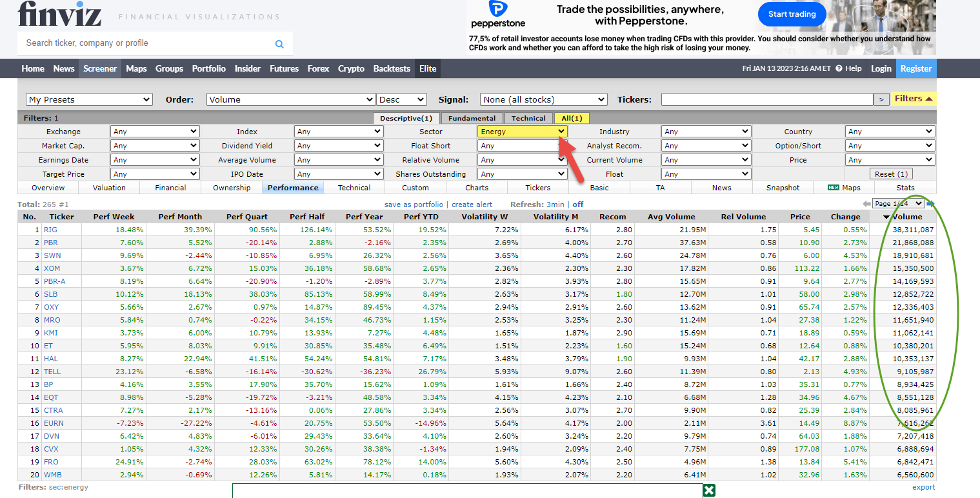Open the RIG ticker link
Screen dimensions: 980x498
[50, 230]
